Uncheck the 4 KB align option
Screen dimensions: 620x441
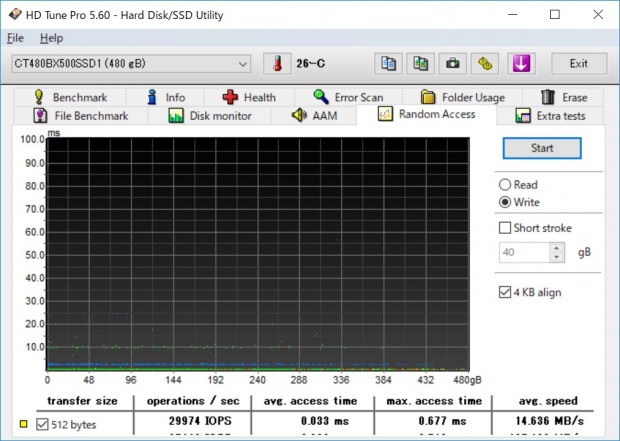coord(505,292)
